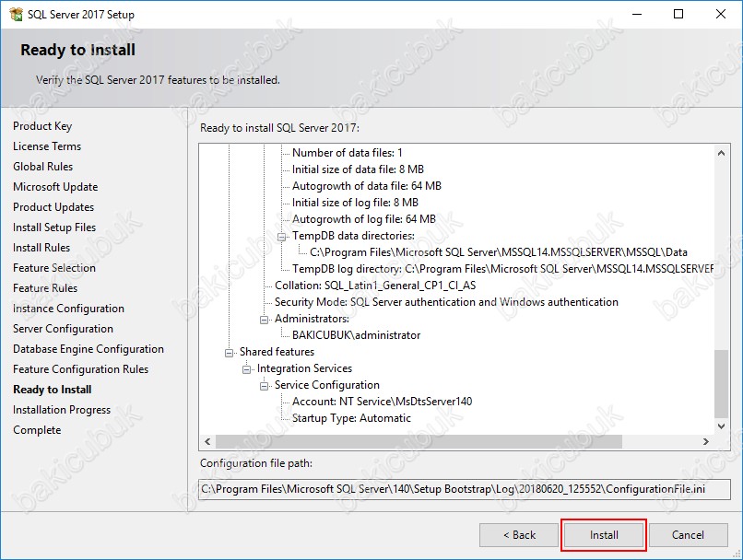
Task: Collapse the TempDB data directories node
Action: [x=281, y=237]
